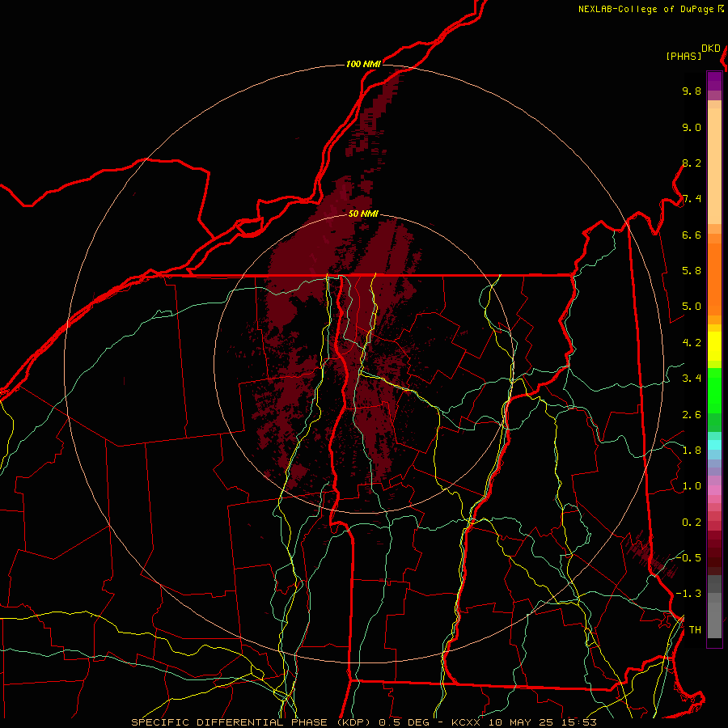Click the 5.8 value on the scale

point(692,271)
